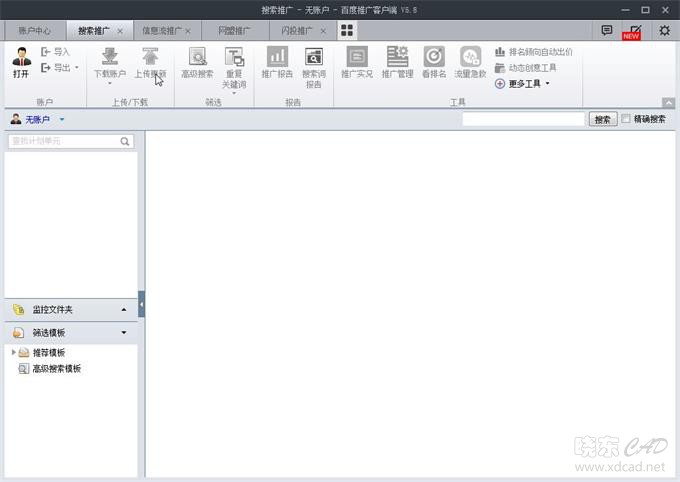Open the 导出 dropdown arrow
The image size is (680, 482).
(x=77, y=68)
